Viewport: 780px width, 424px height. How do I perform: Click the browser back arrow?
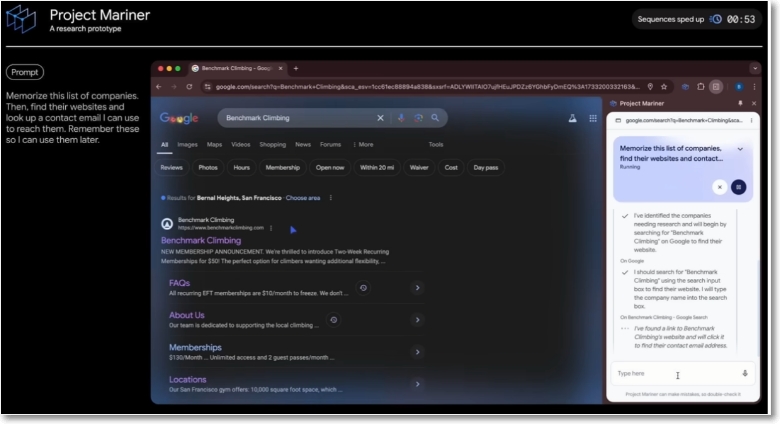click(159, 87)
